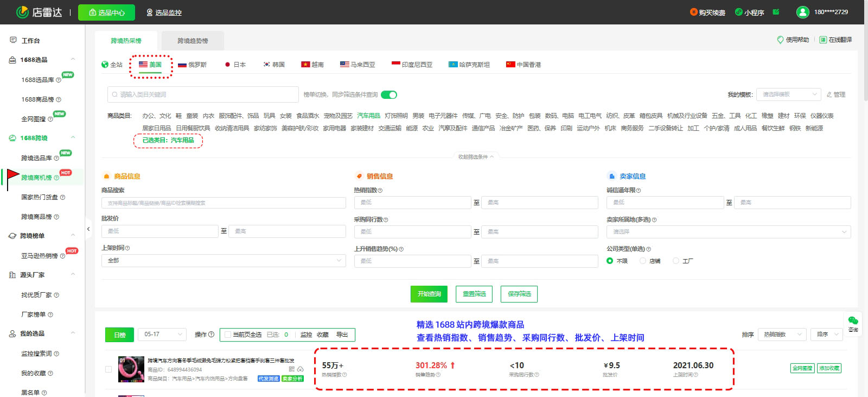Click the sidebar collapse arrow

(88, 229)
